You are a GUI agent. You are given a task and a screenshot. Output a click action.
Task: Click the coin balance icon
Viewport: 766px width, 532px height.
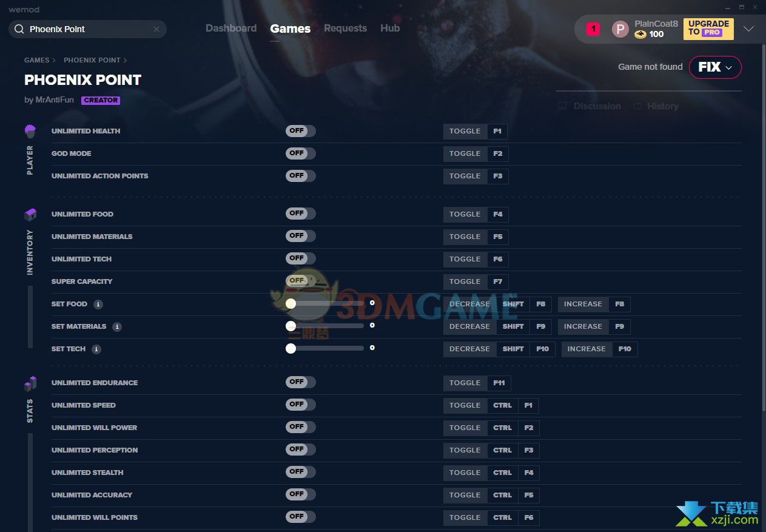click(640, 35)
